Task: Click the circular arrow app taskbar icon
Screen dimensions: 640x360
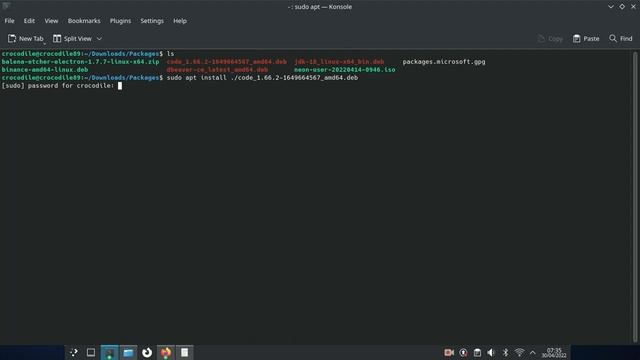Action: click(x=147, y=352)
